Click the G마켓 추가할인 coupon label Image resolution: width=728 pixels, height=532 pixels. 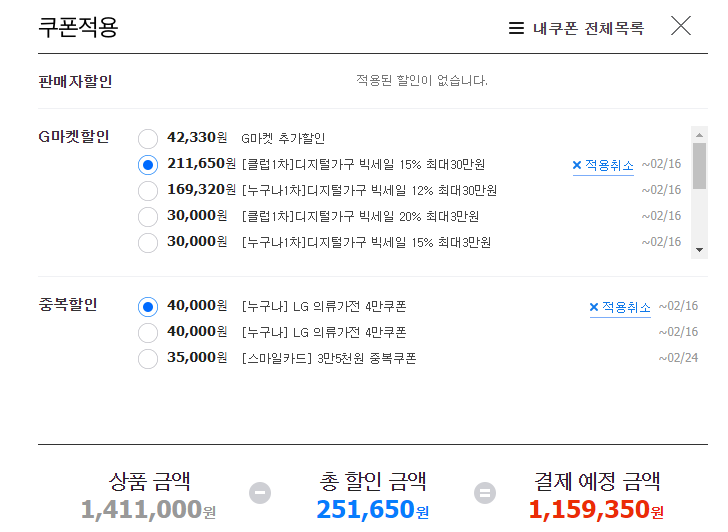283,138
